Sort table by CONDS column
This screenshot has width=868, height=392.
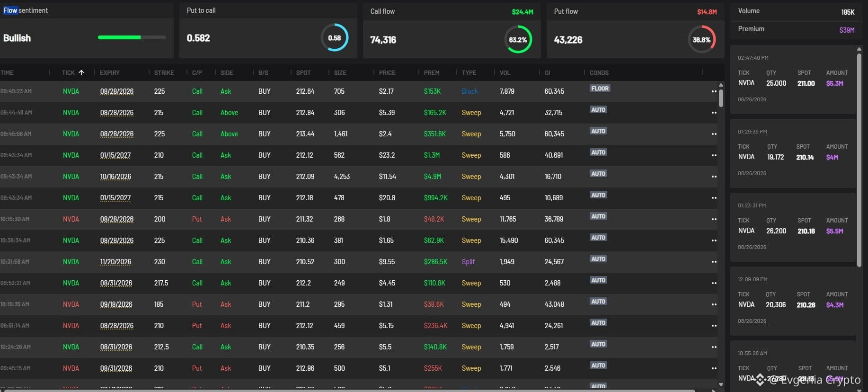(x=599, y=72)
